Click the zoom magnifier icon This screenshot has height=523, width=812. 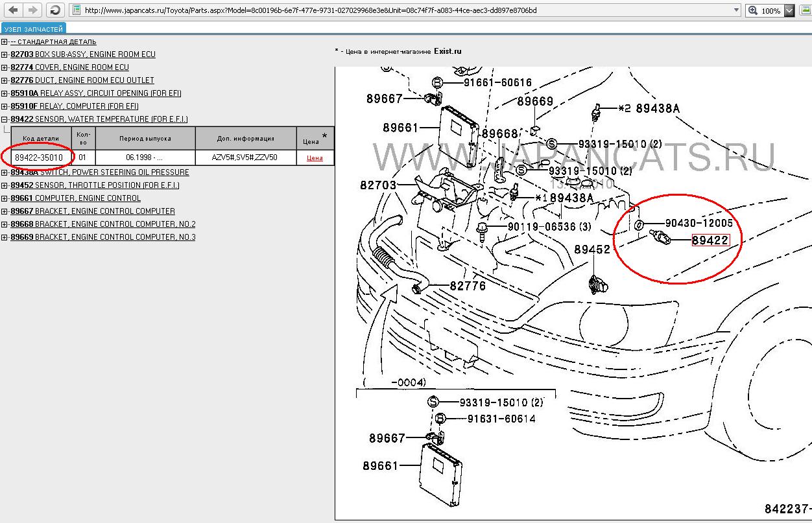click(x=752, y=10)
